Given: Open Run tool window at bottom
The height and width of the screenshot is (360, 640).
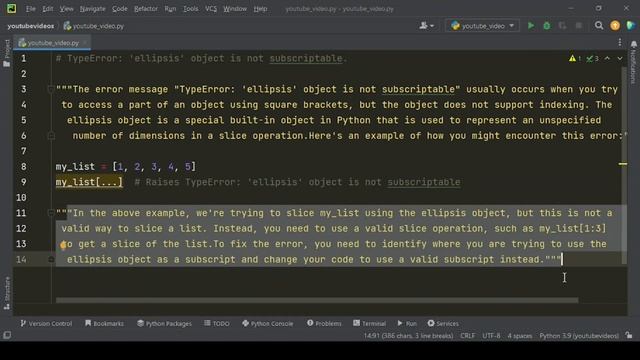Looking at the screenshot, I should click(x=407, y=323).
